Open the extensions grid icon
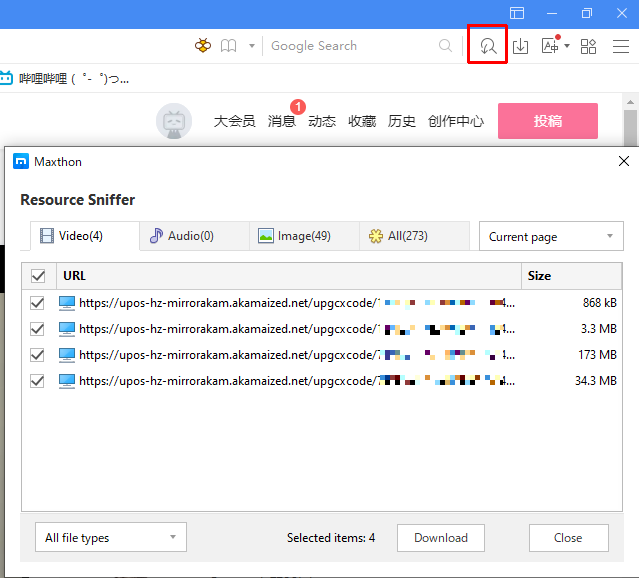 tap(588, 46)
